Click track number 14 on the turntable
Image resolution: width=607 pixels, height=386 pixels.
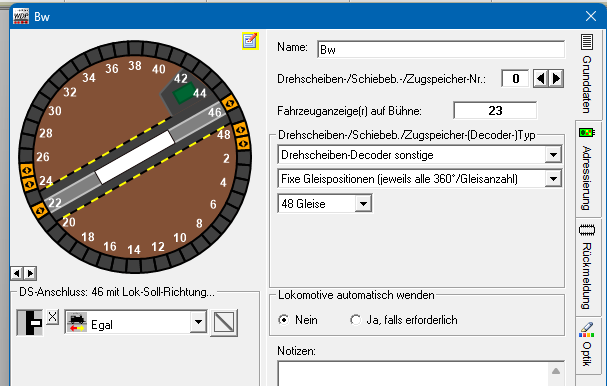pos(134,250)
